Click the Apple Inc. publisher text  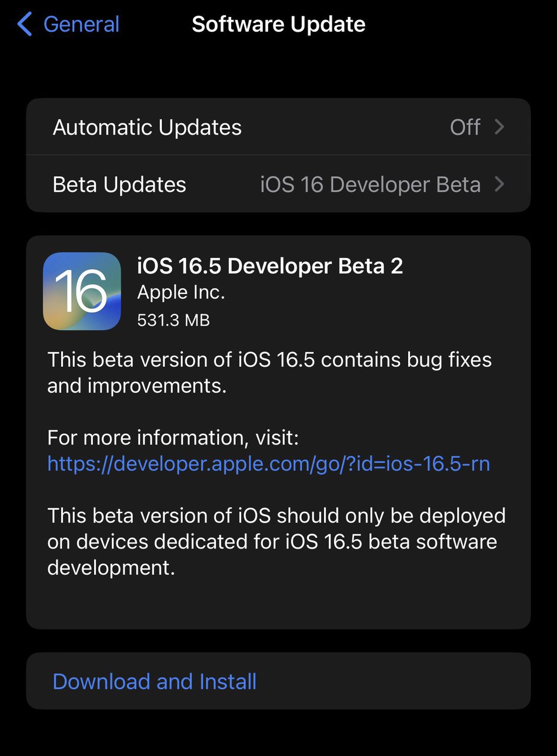(181, 293)
